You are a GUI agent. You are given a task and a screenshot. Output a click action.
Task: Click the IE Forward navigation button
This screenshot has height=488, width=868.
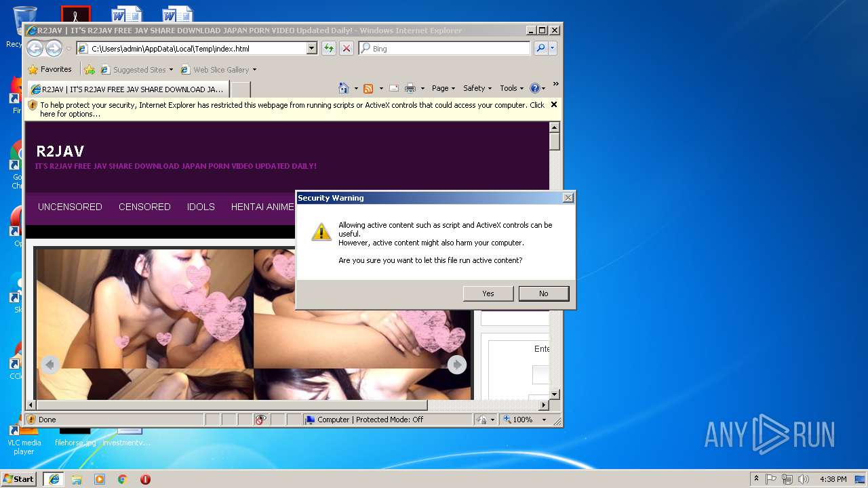[54, 48]
